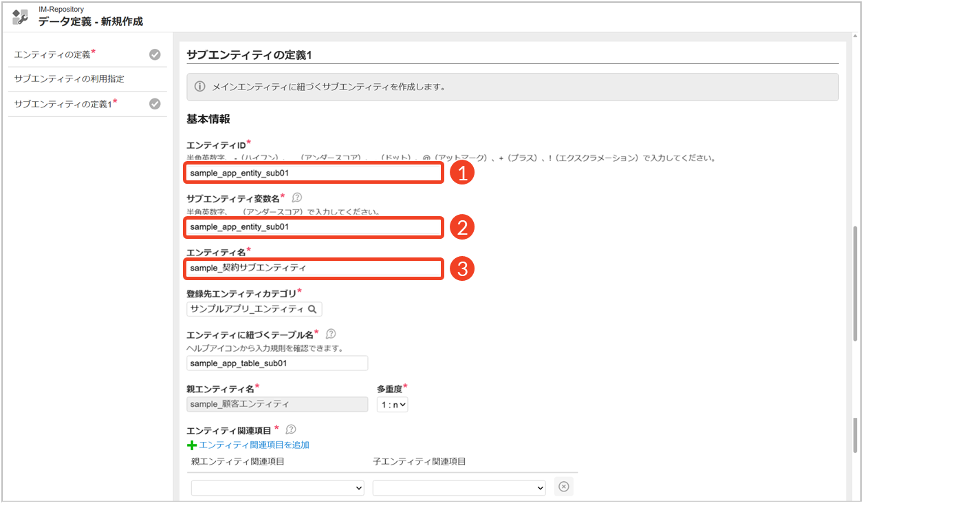Click the エンティティID input field

point(314,173)
